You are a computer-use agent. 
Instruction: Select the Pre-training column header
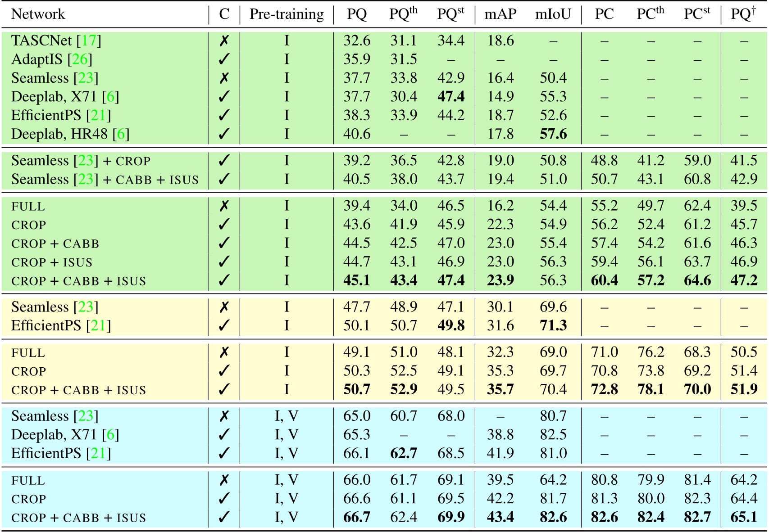tap(287, 14)
